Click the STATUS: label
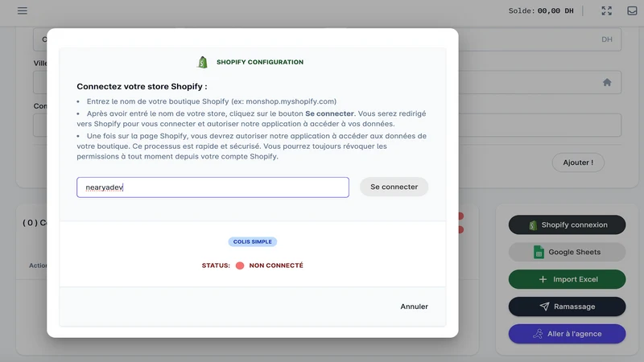The width and height of the screenshot is (644, 362). 216,265
